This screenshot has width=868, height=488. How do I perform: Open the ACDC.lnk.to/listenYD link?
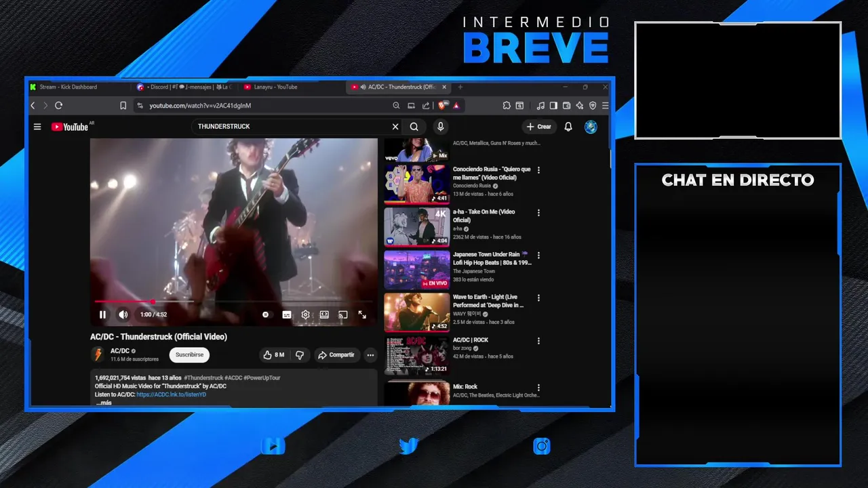click(171, 394)
